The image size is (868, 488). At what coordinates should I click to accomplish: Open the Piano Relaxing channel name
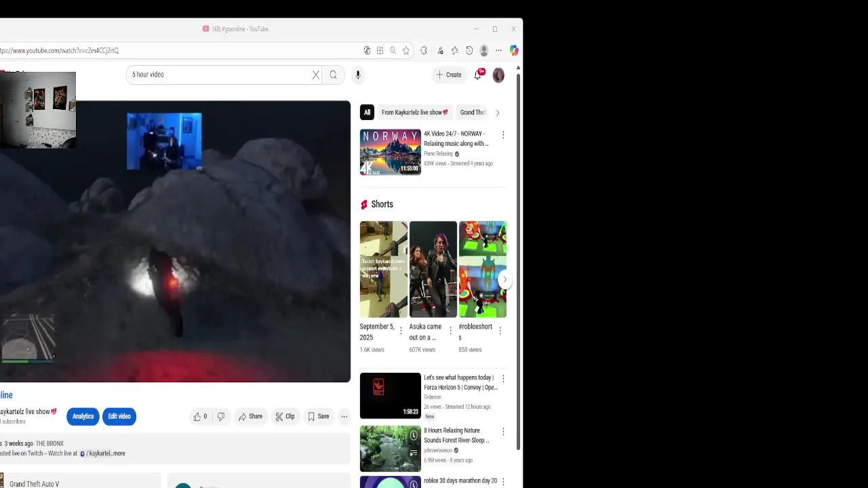tap(438, 154)
